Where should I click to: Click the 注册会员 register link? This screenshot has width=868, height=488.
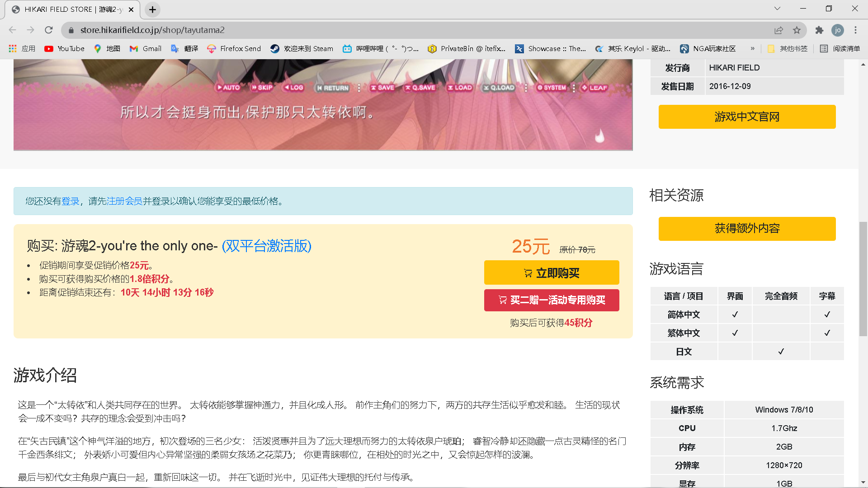click(x=124, y=201)
